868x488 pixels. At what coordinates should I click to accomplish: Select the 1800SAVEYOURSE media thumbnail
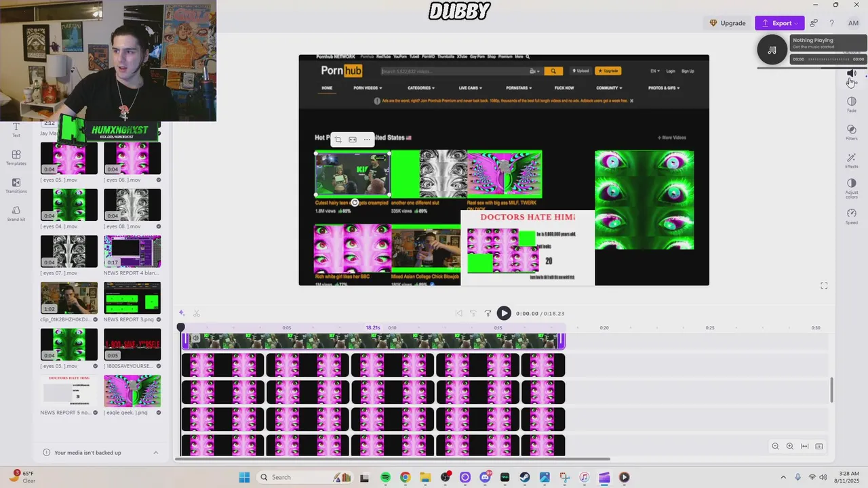[x=132, y=344]
